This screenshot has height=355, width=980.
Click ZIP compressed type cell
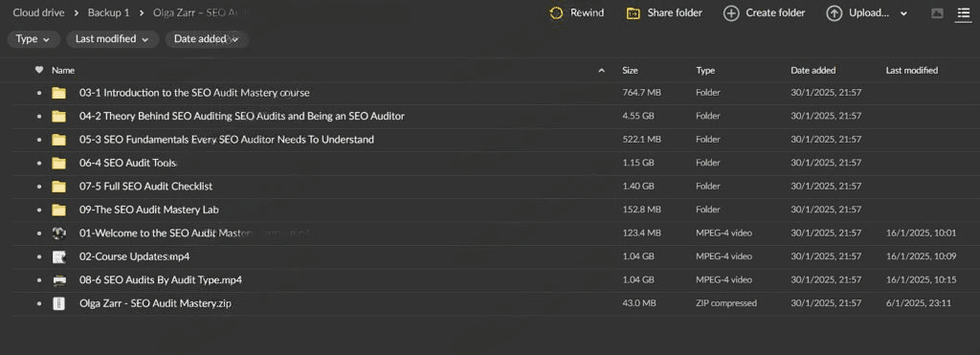726,303
